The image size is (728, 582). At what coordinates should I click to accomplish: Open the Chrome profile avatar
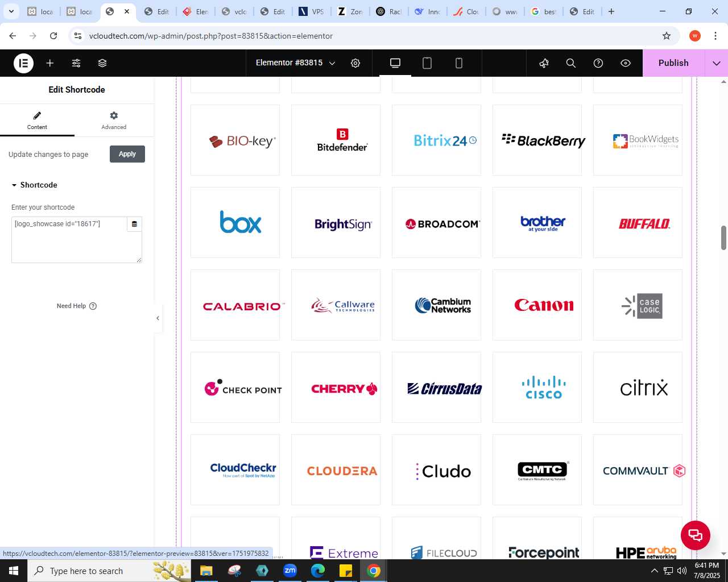(695, 36)
